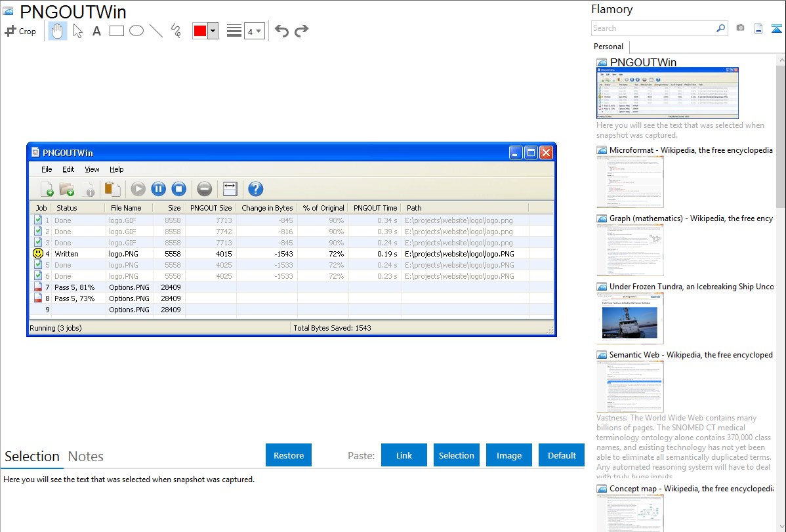Click the Status column header
This screenshot has height=532, width=786.
[x=77, y=208]
